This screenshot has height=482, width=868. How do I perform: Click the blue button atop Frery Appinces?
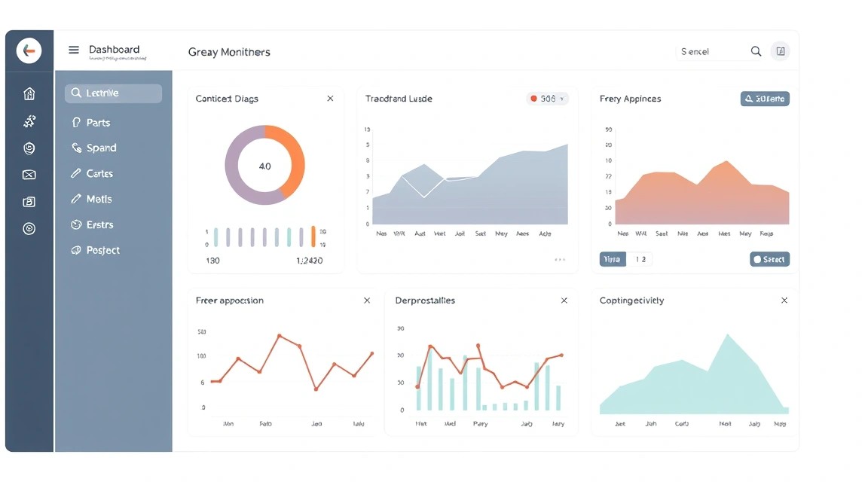point(765,99)
